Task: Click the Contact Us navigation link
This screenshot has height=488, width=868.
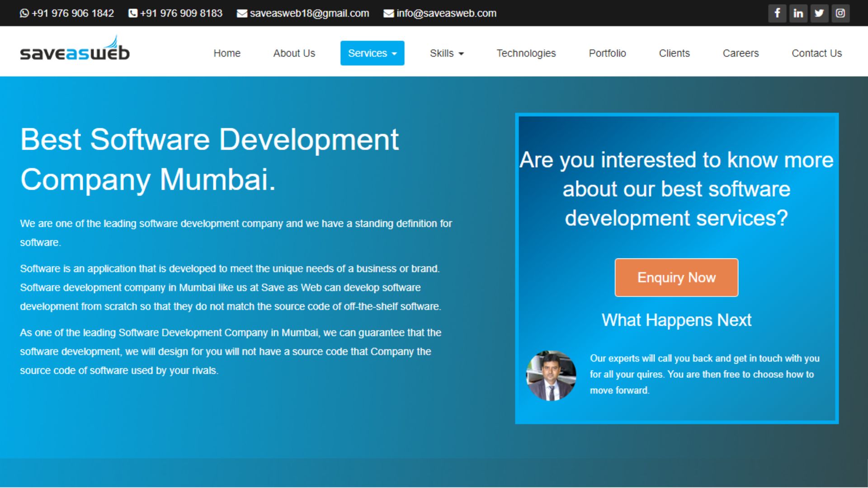Action: pos(817,53)
